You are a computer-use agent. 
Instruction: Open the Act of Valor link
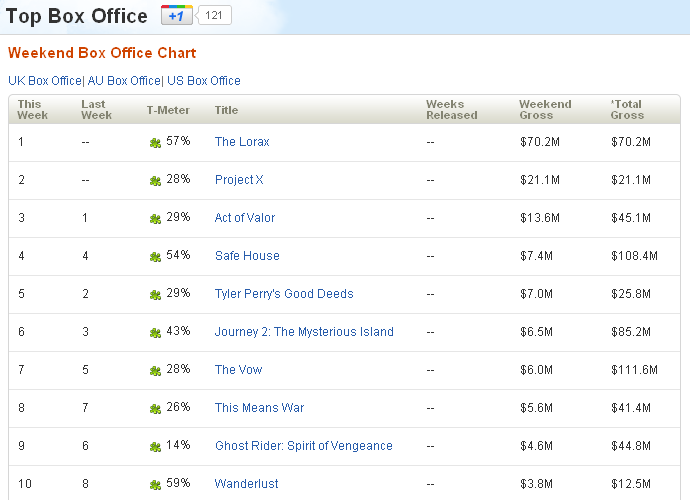click(245, 218)
